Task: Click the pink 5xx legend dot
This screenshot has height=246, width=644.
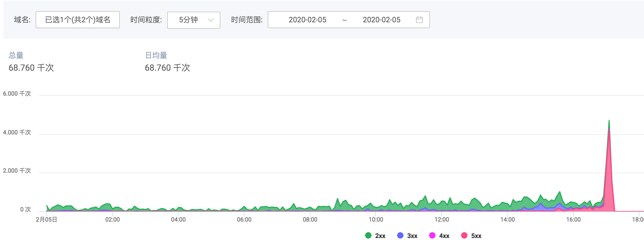Action: point(464,235)
